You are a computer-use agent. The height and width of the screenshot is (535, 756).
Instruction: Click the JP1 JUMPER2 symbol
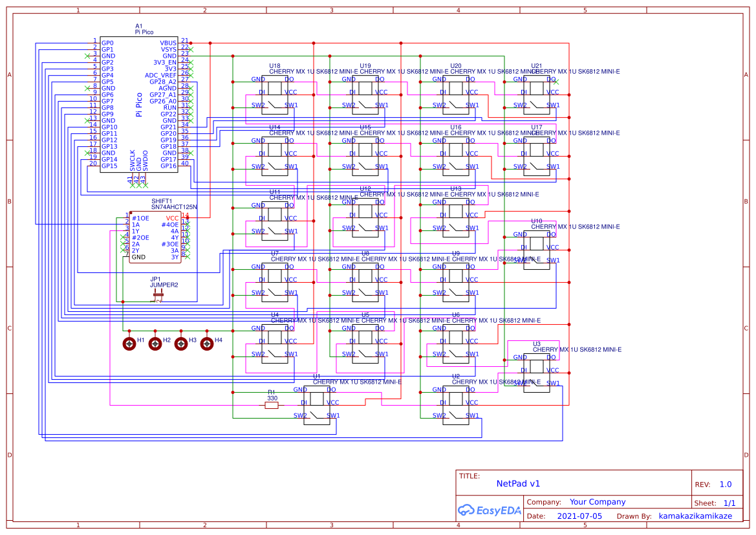(157, 294)
